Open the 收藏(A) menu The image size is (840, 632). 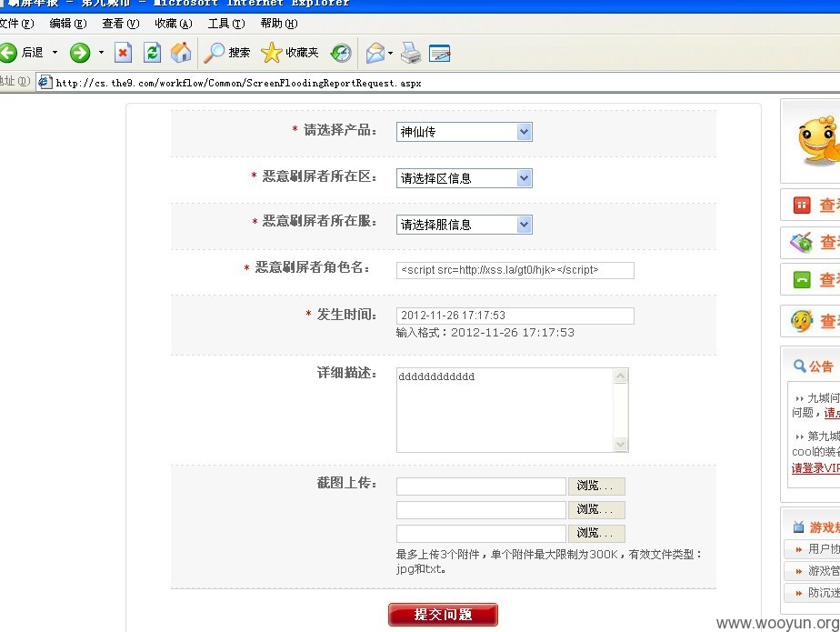[173, 24]
